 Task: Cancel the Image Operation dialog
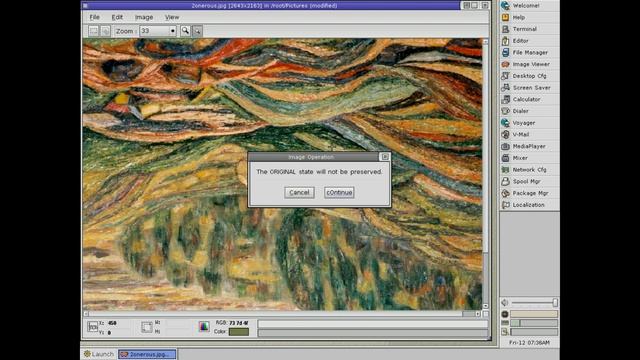coord(299,193)
